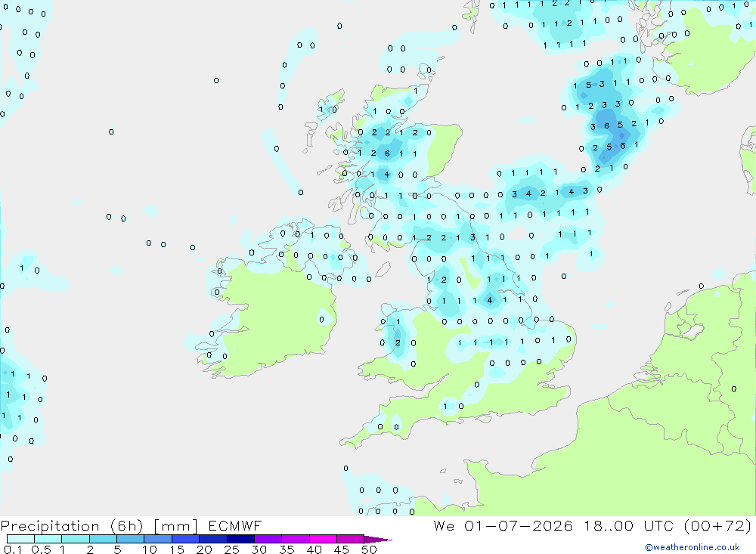
Task: Click the "25" legend scale value
Action: tap(231, 549)
